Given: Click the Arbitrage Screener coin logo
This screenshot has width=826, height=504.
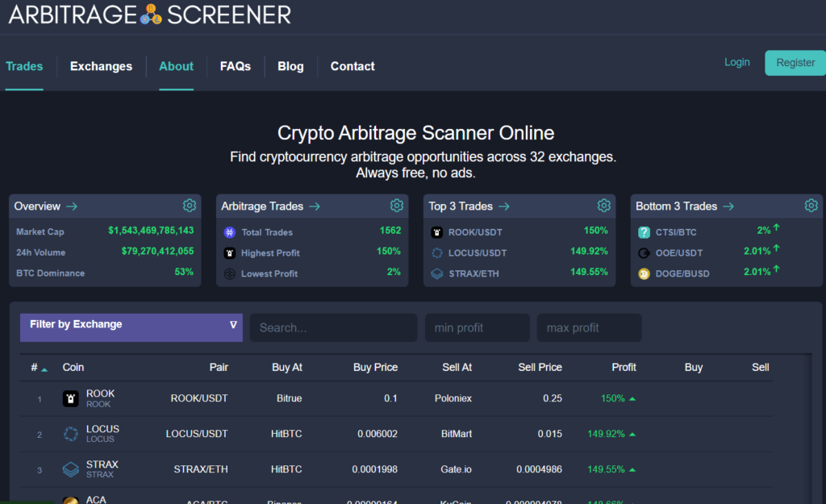Looking at the screenshot, I should 151,15.
